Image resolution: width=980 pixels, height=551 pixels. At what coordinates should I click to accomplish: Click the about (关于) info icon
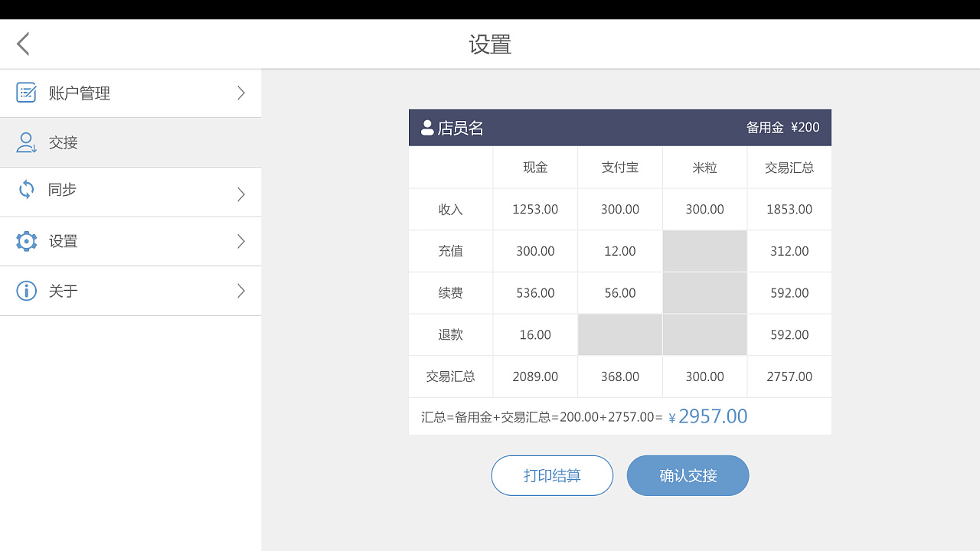26,291
